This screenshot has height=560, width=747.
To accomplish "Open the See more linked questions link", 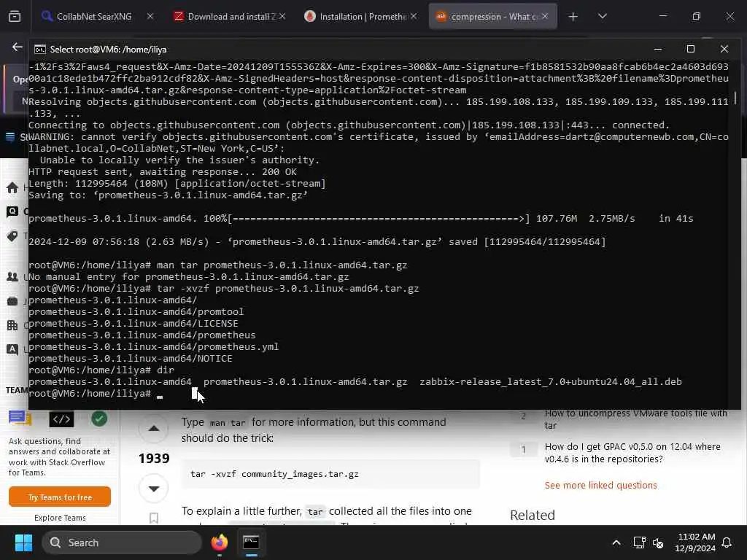I will [x=601, y=485].
